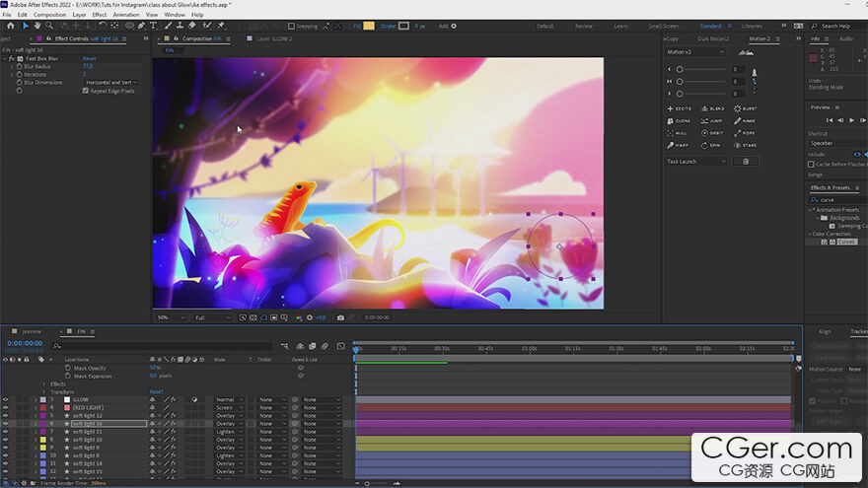Click the Clone button in Motion 2
This screenshot has width=868, height=488.
(680, 120)
